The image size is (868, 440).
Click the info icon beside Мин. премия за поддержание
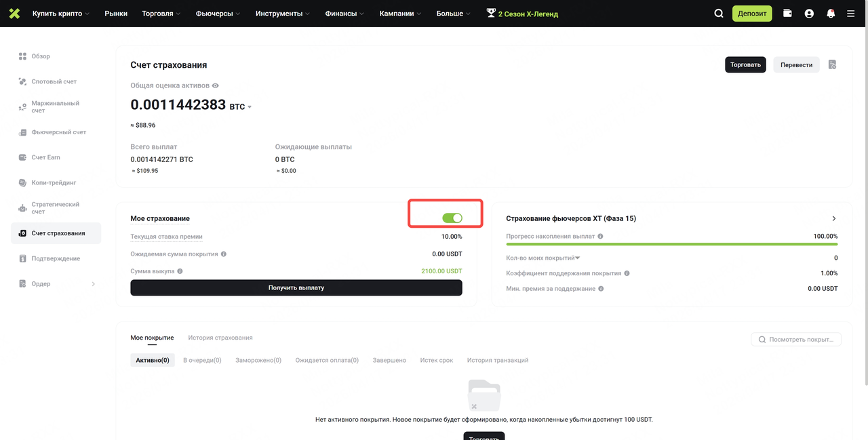tap(601, 289)
